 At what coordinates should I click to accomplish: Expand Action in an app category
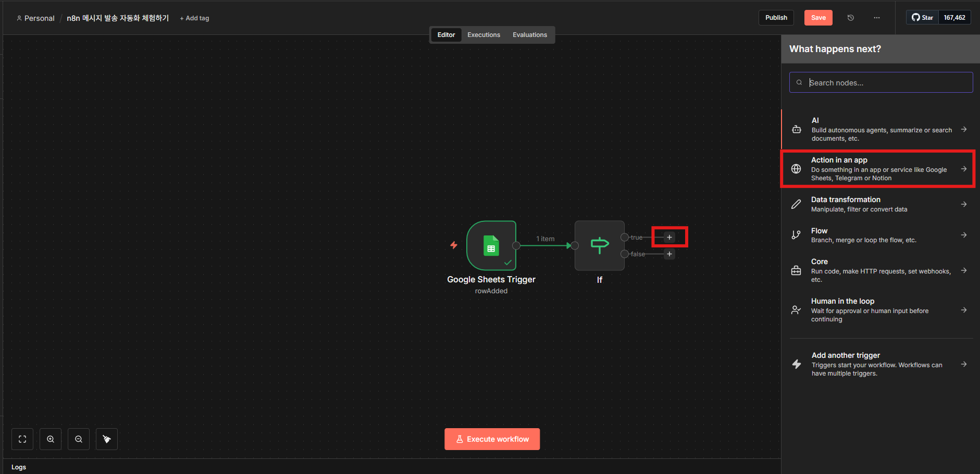[879, 169]
